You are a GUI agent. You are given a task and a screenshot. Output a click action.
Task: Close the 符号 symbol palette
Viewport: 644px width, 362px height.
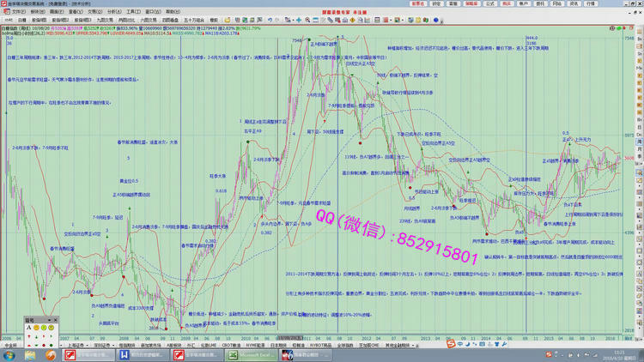point(55,320)
